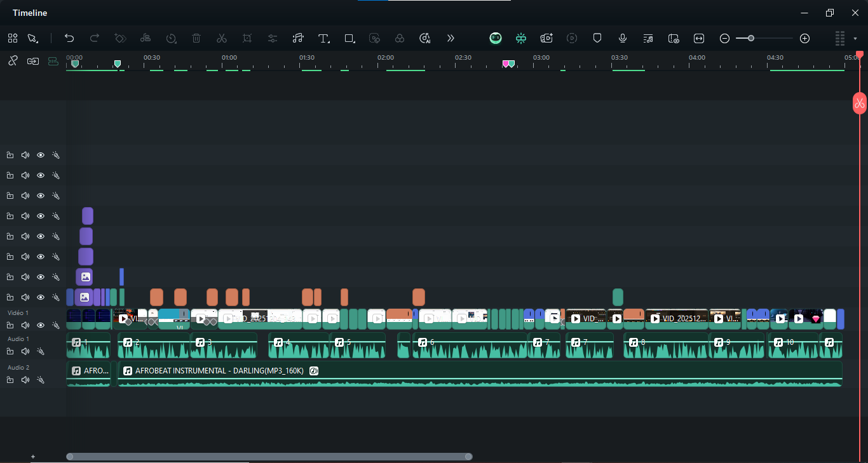Click the plus icon to zoom in timeline
The width and height of the screenshot is (868, 463).
click(x=804, y=38)
